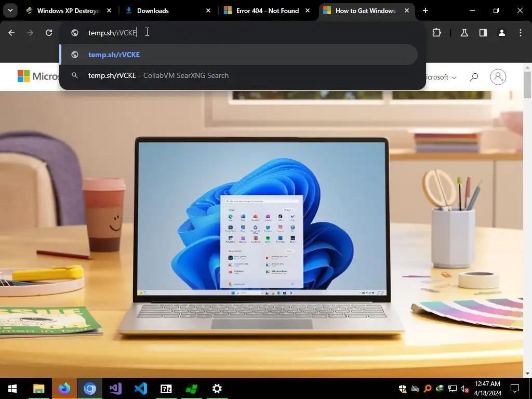Close the Windows XP Destroyer tab
The width and height of the screenshot is (532, 399).
pyautogui.click(x=109, y=10)
